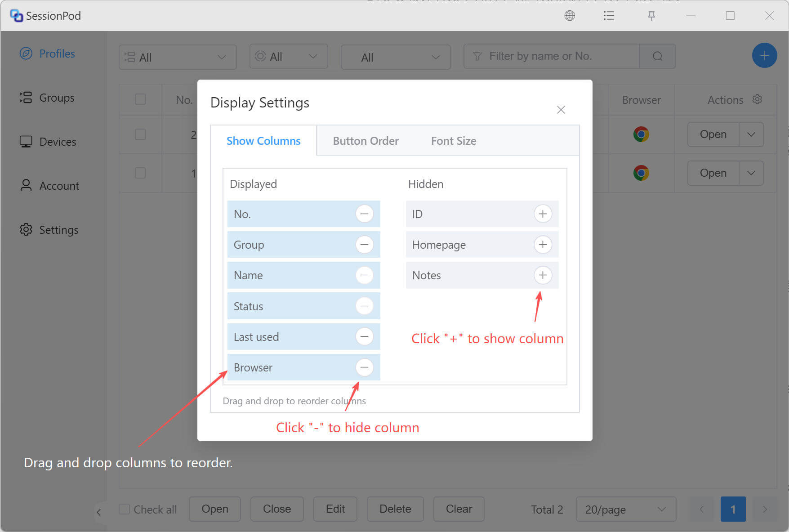Click the next page arrow
This screenshot has height=532, width=789.
pyautogui.click(x=765, y=509)
